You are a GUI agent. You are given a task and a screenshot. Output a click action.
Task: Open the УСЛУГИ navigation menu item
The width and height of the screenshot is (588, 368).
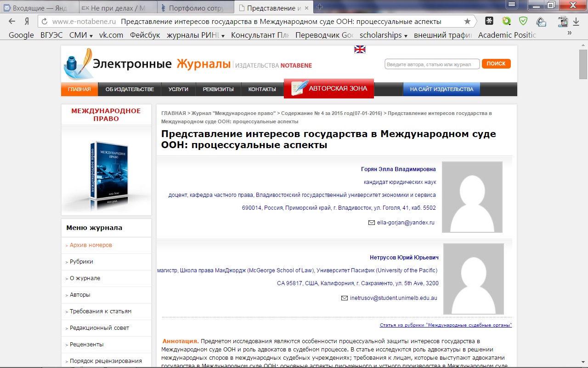[178, 89]
